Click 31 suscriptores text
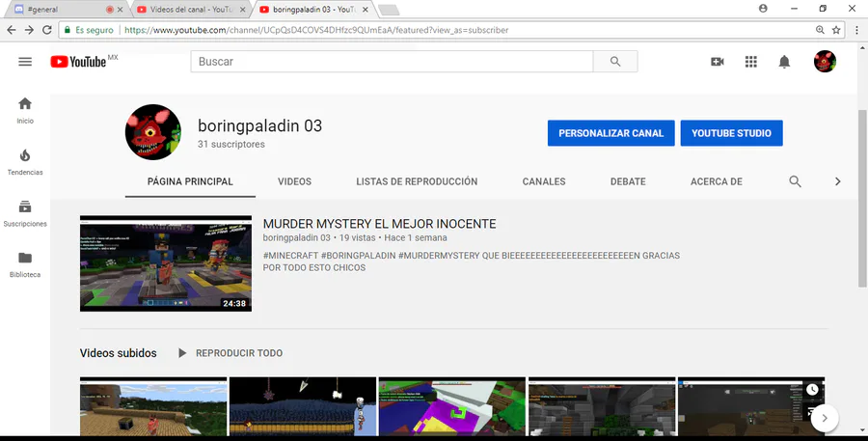The image size is (868, 441). (x=231, y=144)
